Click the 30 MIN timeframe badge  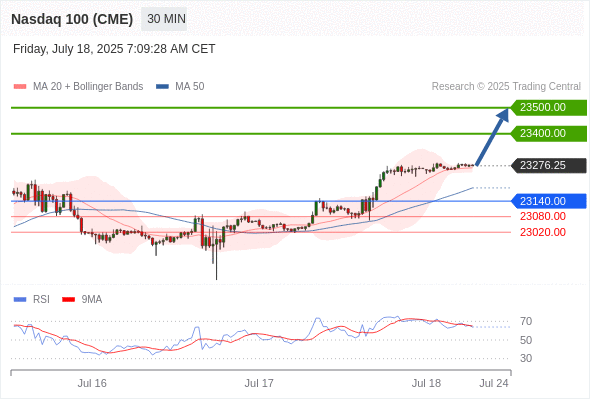click(164, 19)
